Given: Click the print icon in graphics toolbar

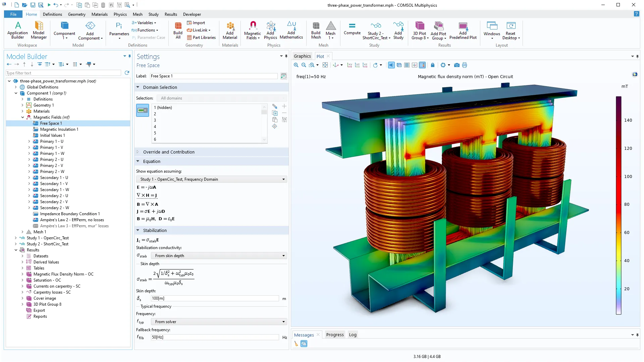Looking at the screenshot, I should coord(465,65).
